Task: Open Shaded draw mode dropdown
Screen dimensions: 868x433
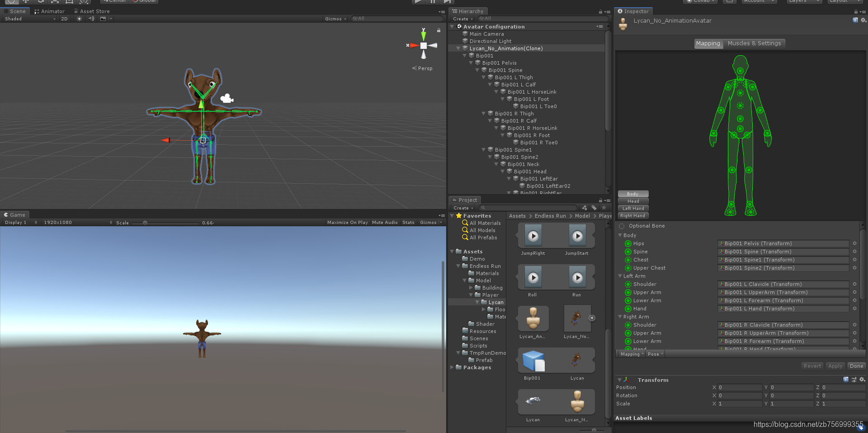Action: [x=30, y=19]
